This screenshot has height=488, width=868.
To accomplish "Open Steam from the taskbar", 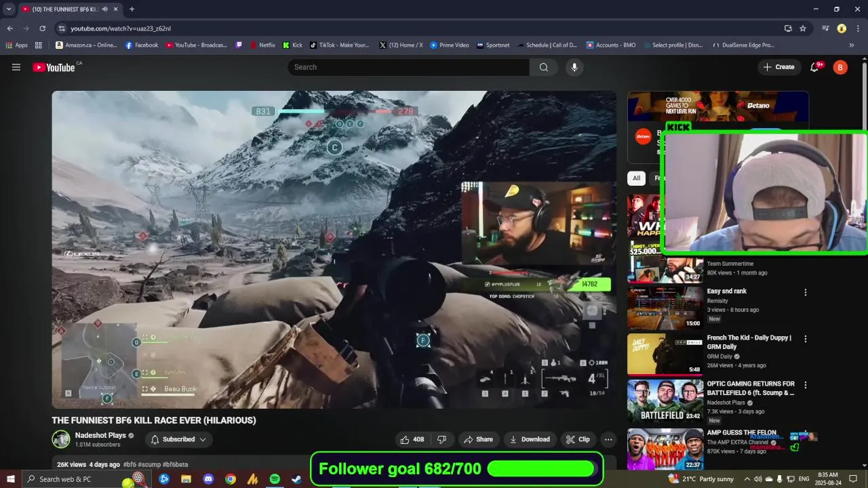I will click(296, 479).
